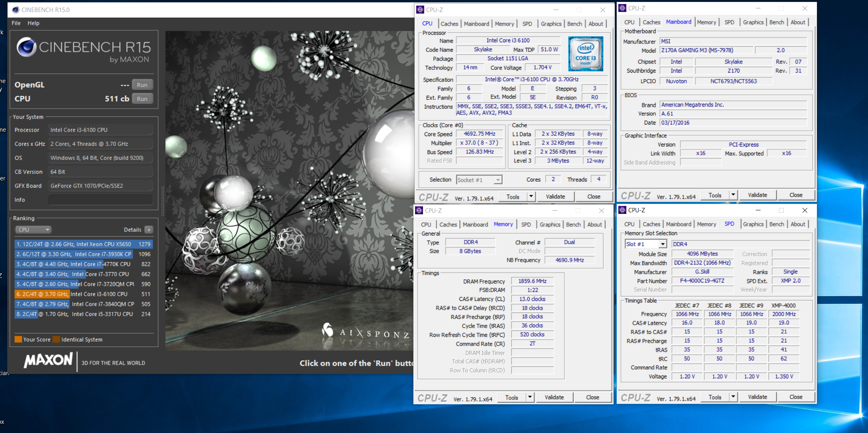Click the Details label in Ranking panel

tap(133, 229)
